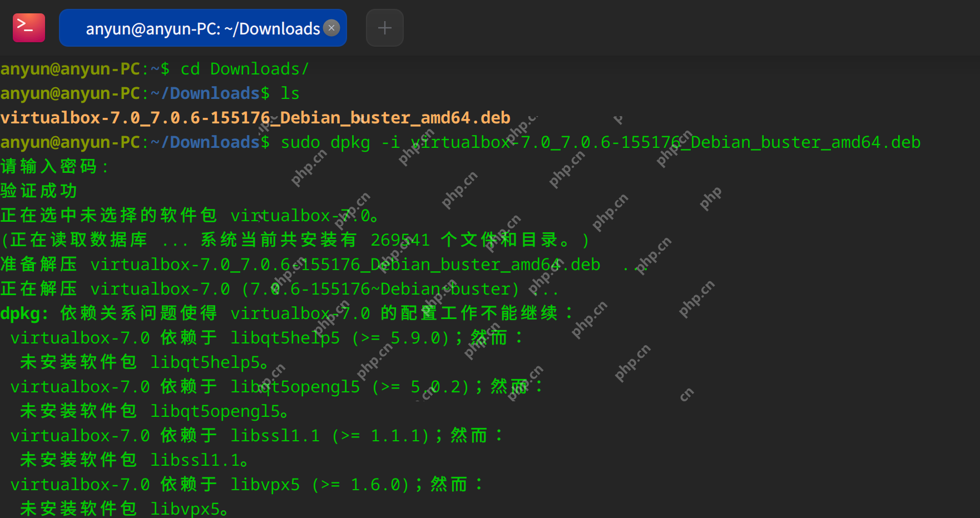Click the ls command in the terminal
This screenshot has width=980, height=518.
(290, 93)
